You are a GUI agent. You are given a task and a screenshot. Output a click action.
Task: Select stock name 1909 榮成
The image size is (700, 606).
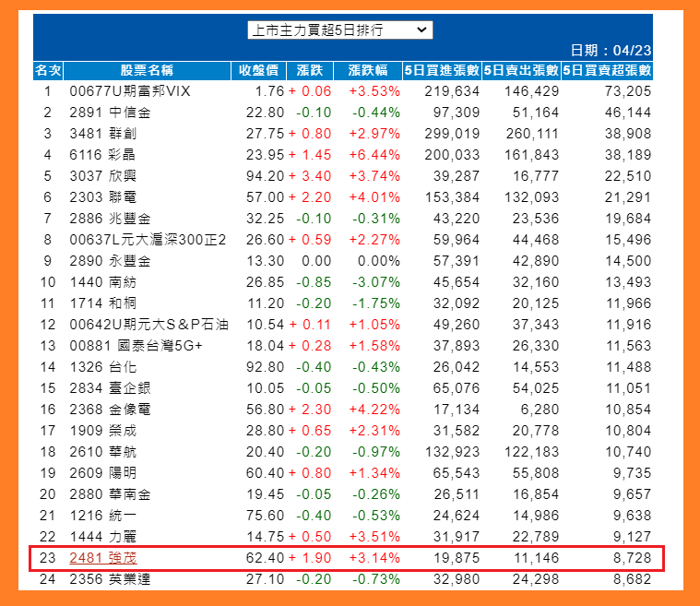point(102,431)
